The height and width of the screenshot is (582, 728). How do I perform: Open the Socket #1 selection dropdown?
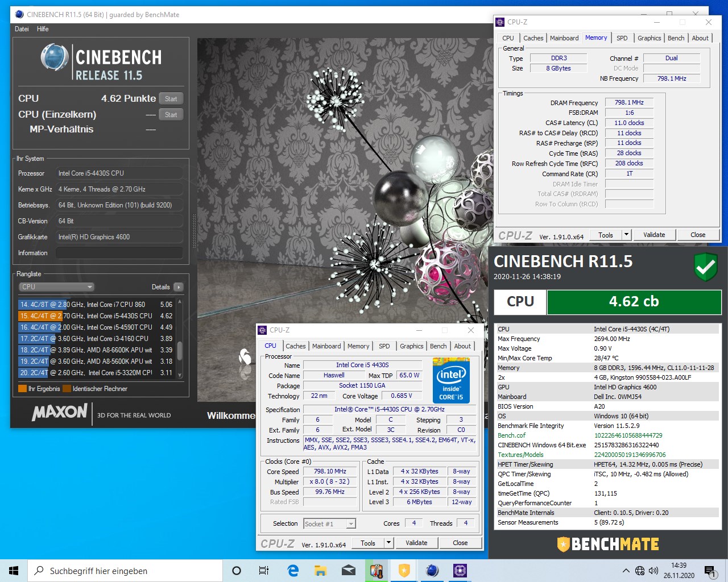click(329, 523)
